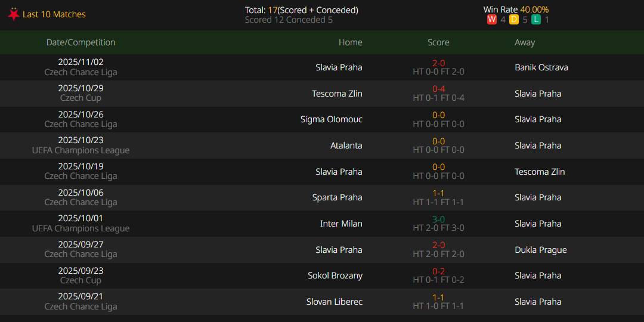
Task: Open Slovan Liberec team link
Action: 334,302
